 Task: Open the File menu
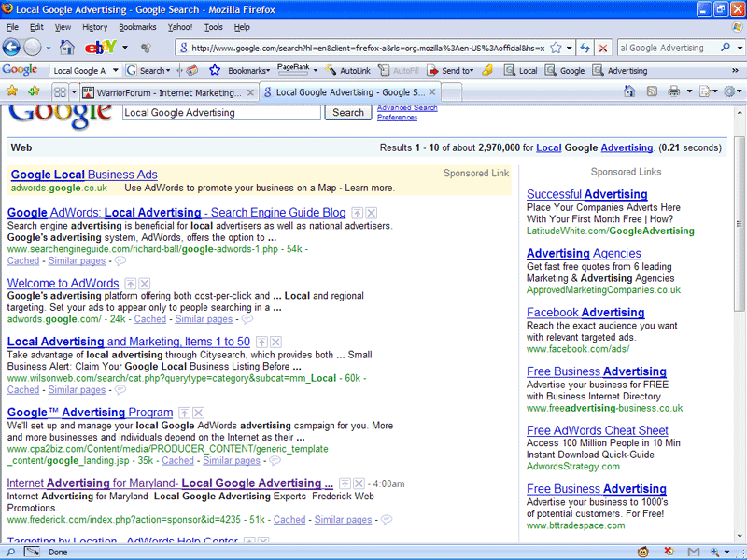[12, 27]
